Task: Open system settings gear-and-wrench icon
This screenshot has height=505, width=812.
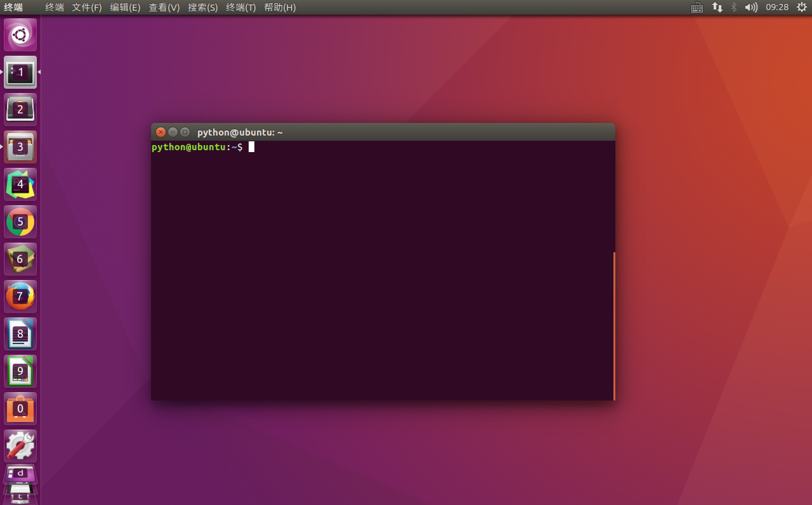Action: (20, 446)
